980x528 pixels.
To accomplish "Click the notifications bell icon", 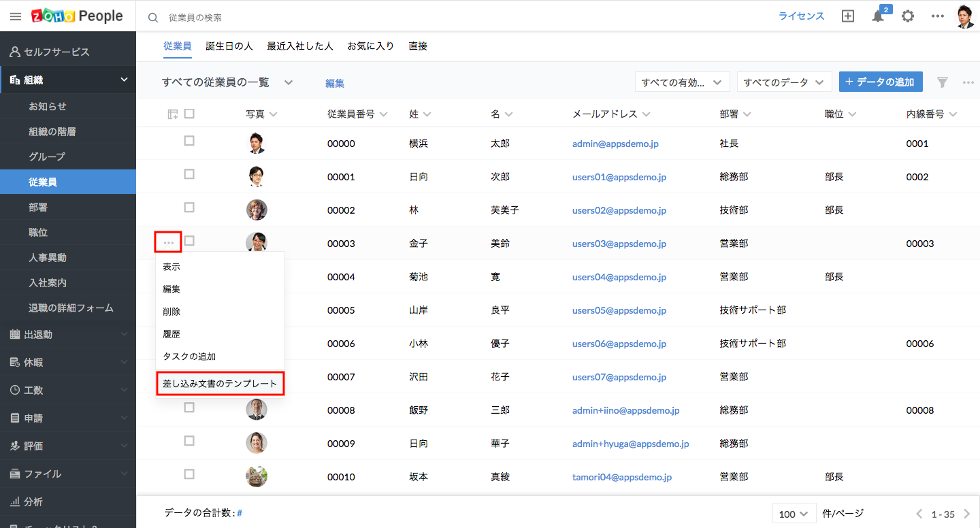I will (878, 17).
